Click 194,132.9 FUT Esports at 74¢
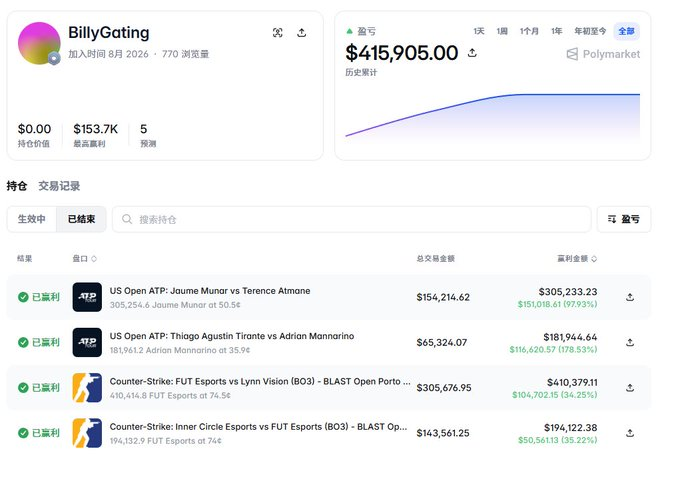The width and height of the screenshot is (680, 491). pyautogui.click(x=166, y=441)
